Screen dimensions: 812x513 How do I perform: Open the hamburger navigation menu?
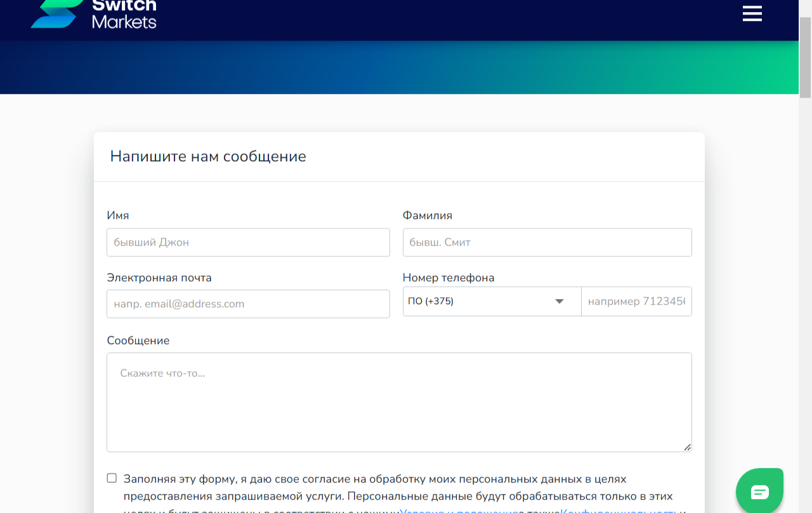pyautogui.click(x=752, y=13)
